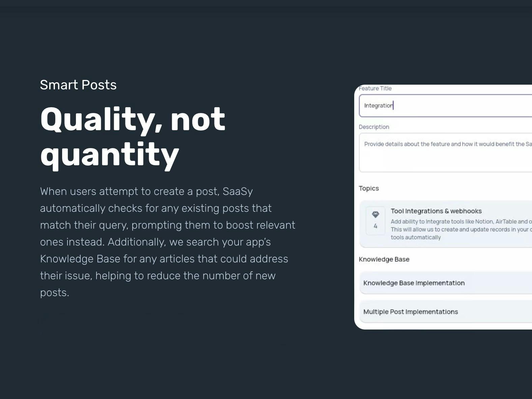Click the Feature Title label
532x399 pixels.
[375, 88]
